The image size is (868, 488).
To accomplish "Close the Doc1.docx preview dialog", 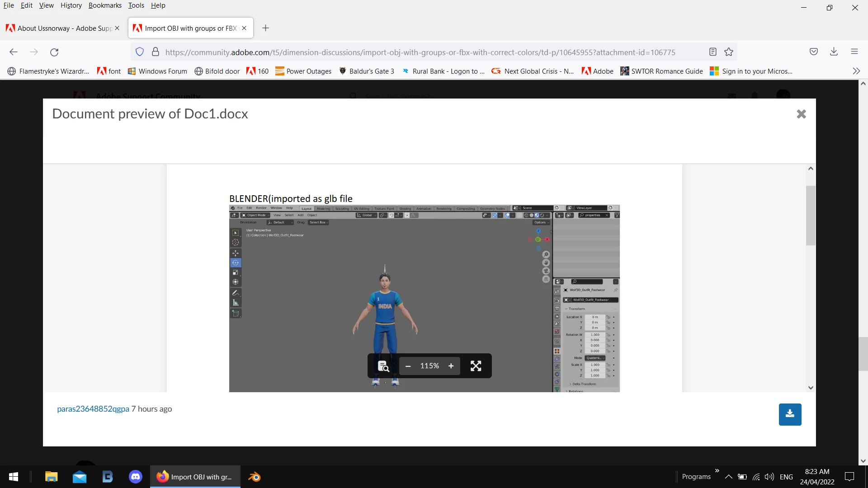I will pos(801,114).
